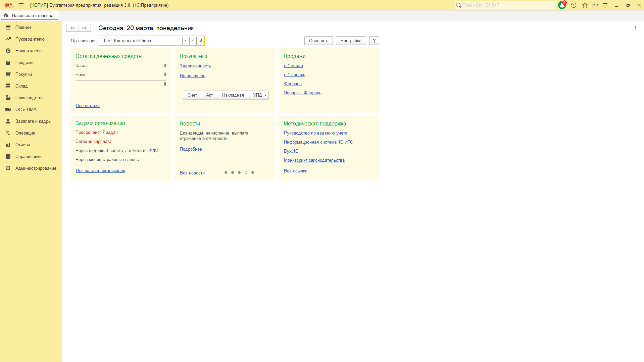The image size is (644, 362).
Task: Open the history clock icon
Action: coord(574,5)
